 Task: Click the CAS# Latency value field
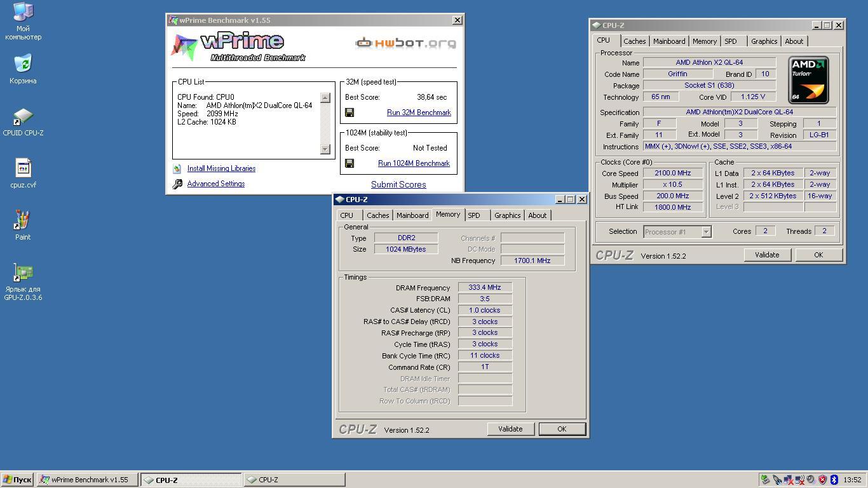pos(485,310)
